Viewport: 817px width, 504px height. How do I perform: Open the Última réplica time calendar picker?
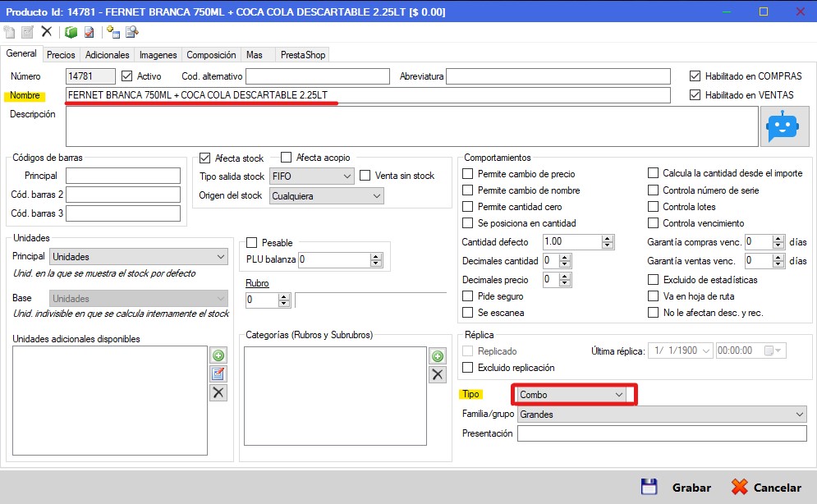(772, 351)
